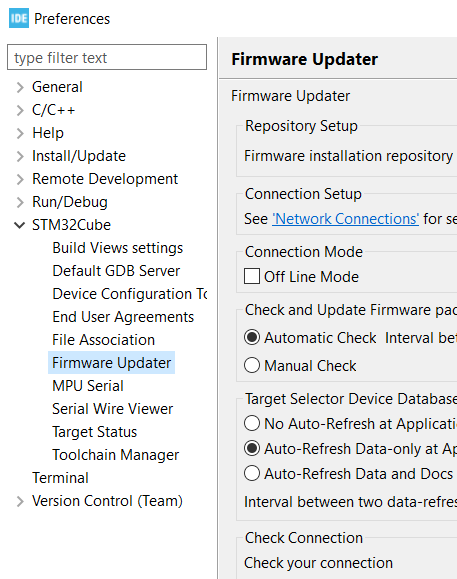Enable the Off Line Mode checkbox
Image resolution: width=457 pixels, height=579 pixels.
pos(252,276)
